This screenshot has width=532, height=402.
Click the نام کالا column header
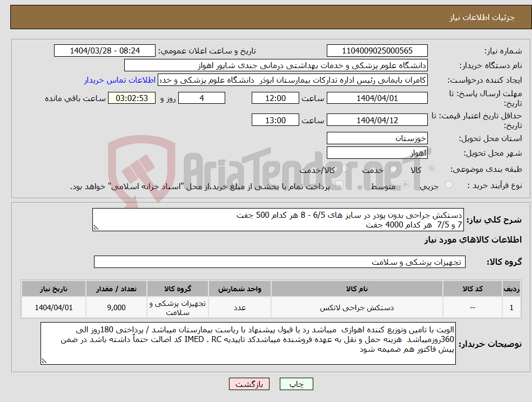[x=356, y=289]
